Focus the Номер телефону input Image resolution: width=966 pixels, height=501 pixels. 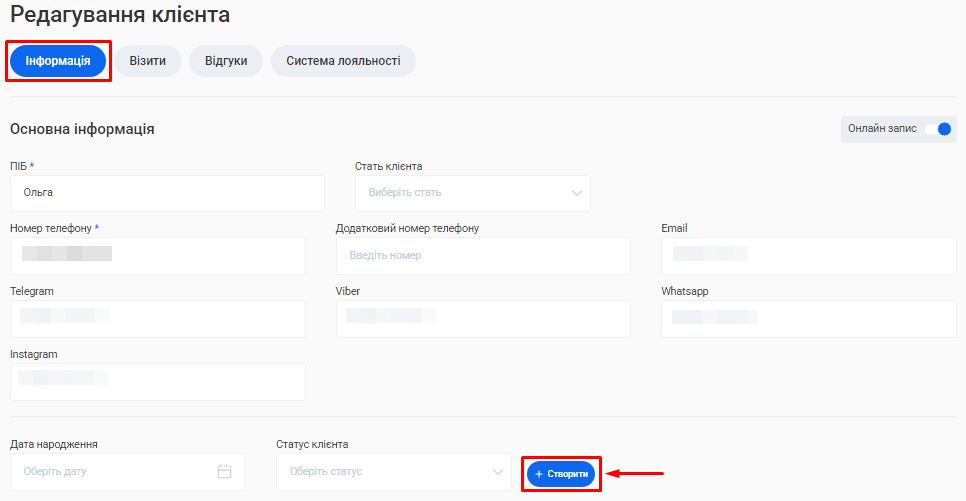pos(157,256)
